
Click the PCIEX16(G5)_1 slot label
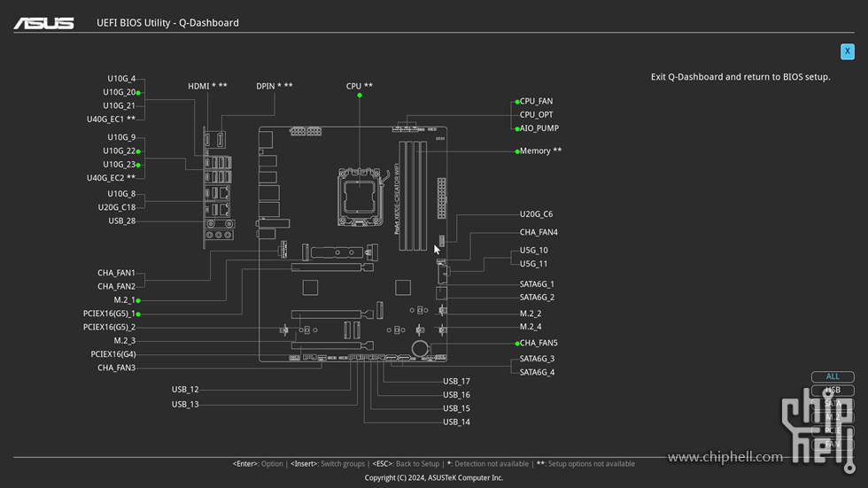coord(109,314)
